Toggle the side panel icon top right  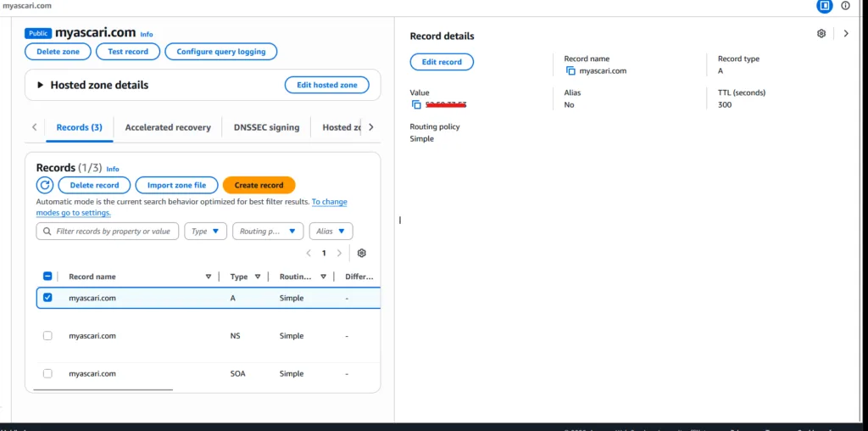(824, 6)
